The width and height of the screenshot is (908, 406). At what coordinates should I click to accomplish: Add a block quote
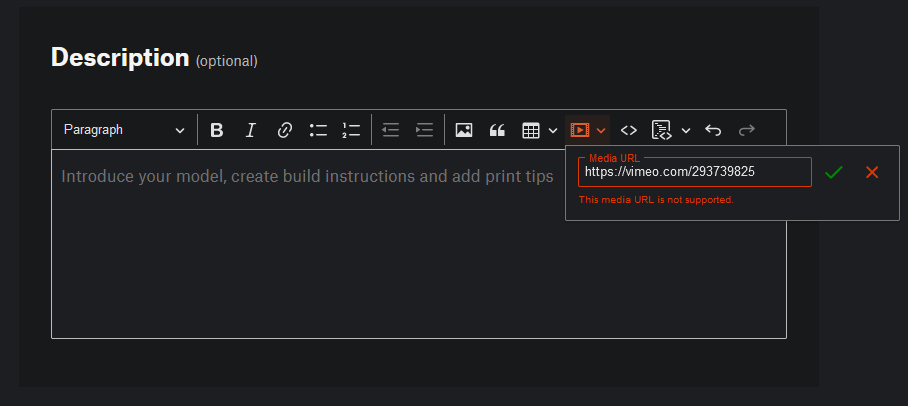497,130
